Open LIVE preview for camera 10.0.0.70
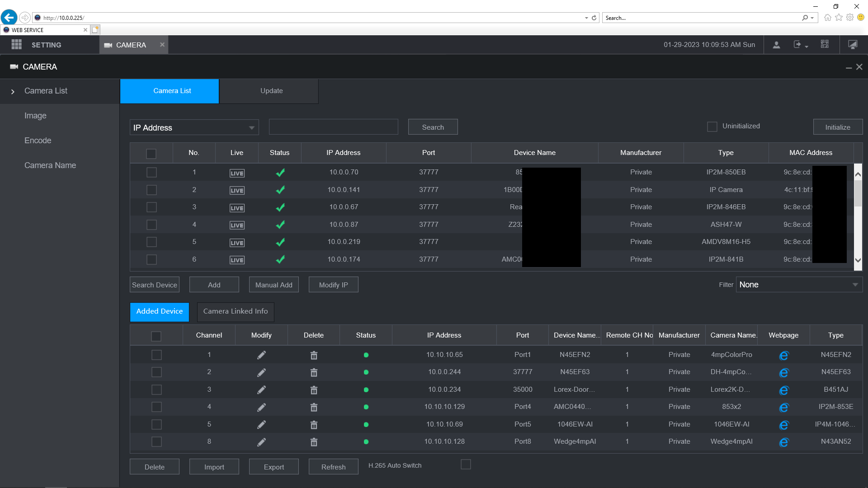The height and width of the screenshot is (488, 868). [237, 173]
